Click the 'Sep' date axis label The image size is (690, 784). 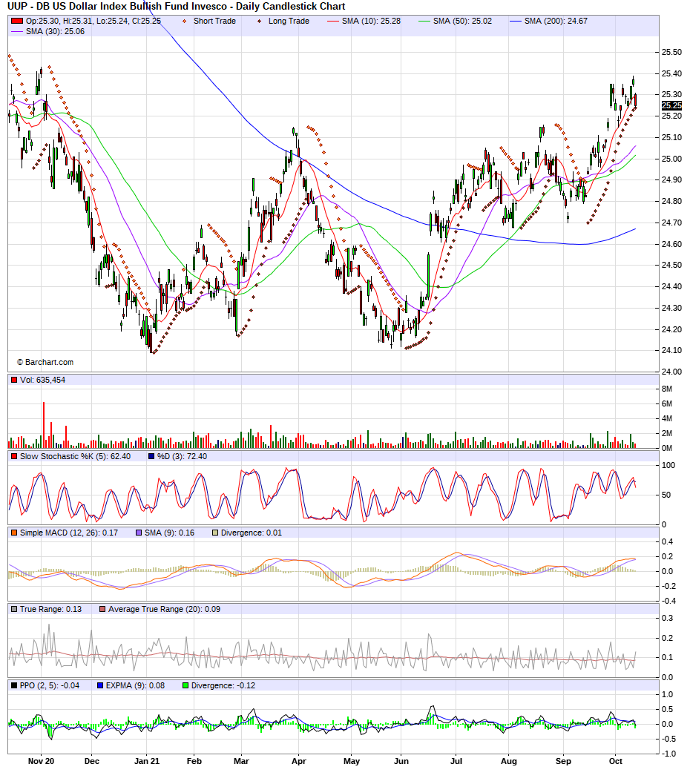(564, 762)
